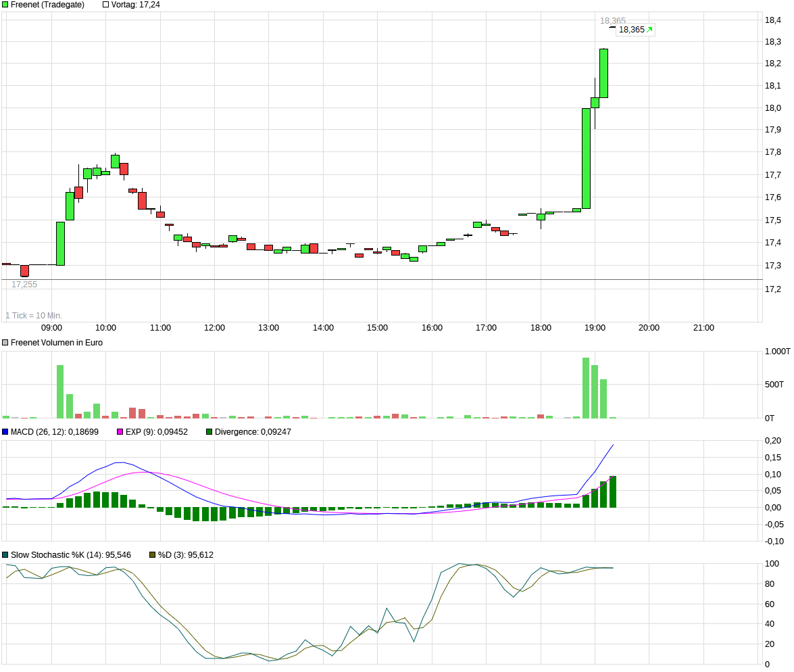Click the Slow Stochastic %K (14): 95,546 label
Viewport: 794px width, 672px height.
click(71, 555)
